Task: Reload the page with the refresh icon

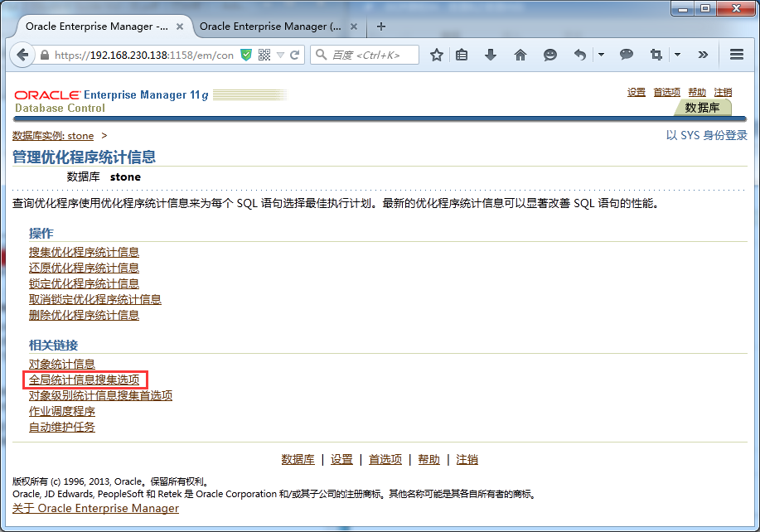Action: [295, 55]
